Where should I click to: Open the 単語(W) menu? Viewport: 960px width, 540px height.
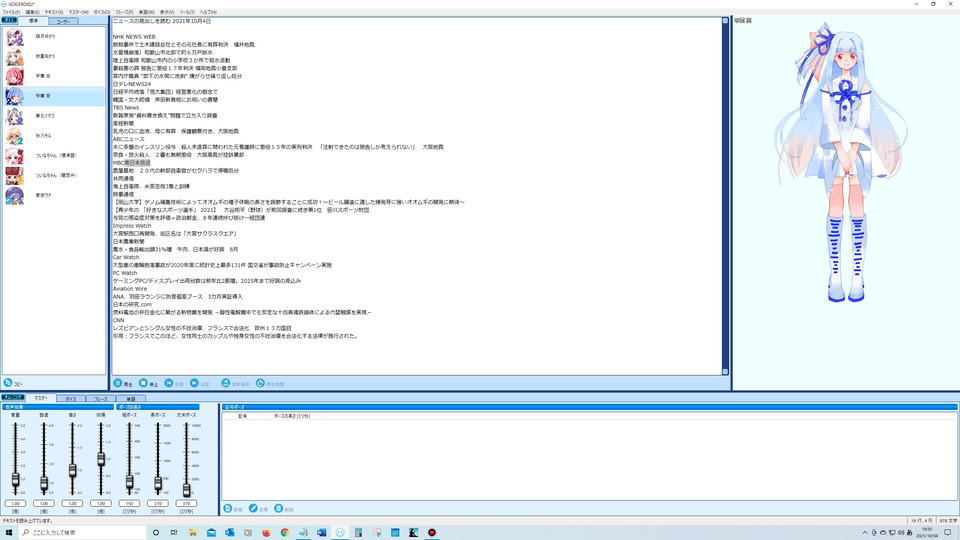click(147, 12)
